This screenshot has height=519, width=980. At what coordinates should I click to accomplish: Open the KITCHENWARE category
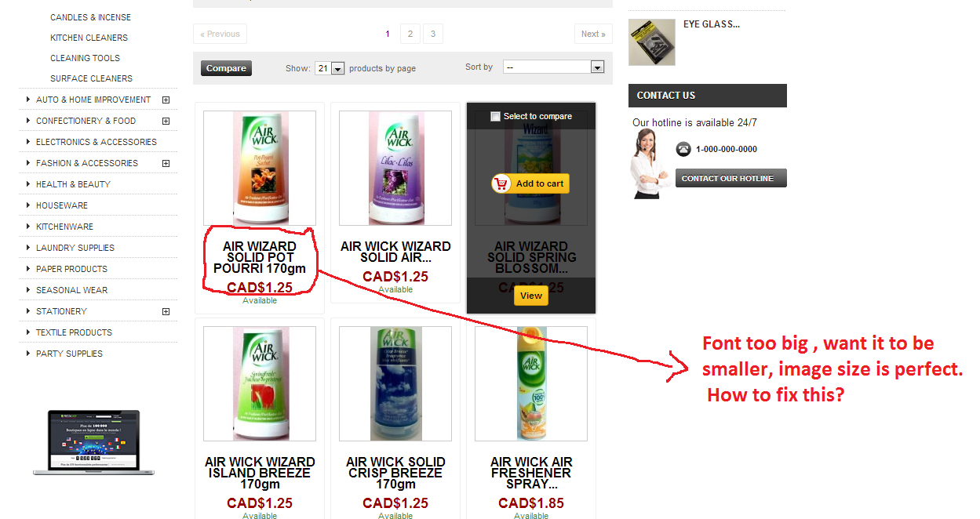click(x=64, y=227)
